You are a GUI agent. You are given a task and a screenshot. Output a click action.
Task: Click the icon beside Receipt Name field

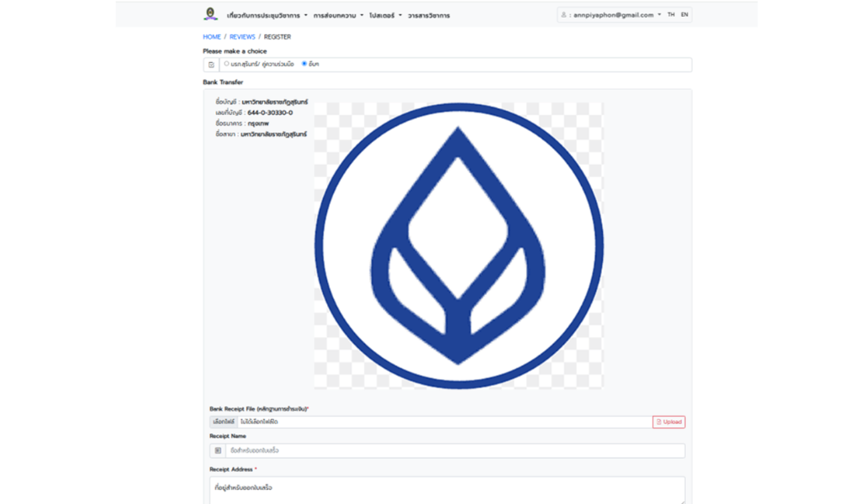pos(218,451)
